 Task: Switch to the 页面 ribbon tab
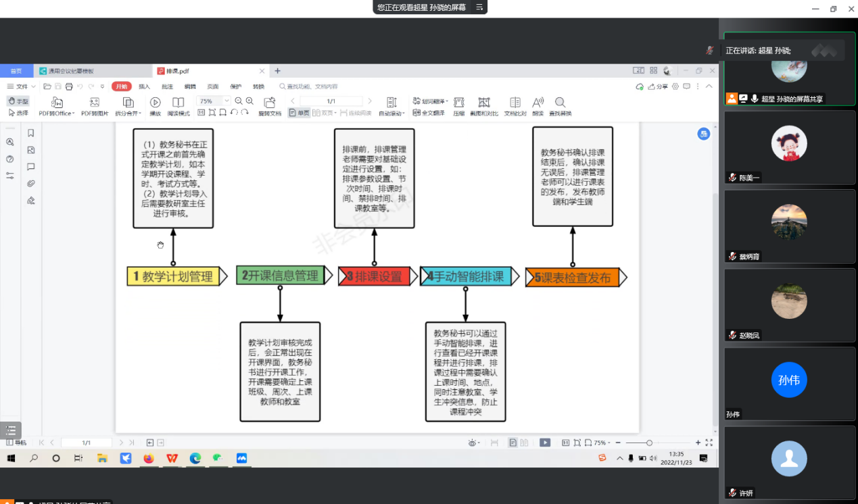click(213, 86)
